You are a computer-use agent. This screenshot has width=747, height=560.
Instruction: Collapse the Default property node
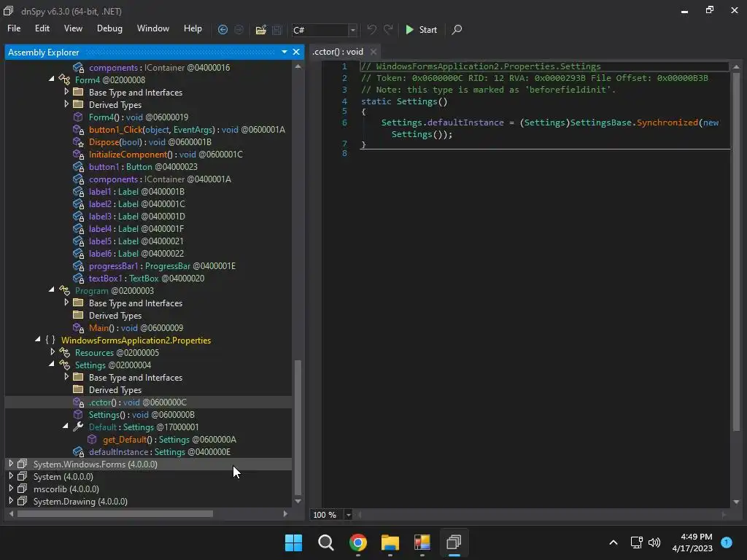(65, 426)
